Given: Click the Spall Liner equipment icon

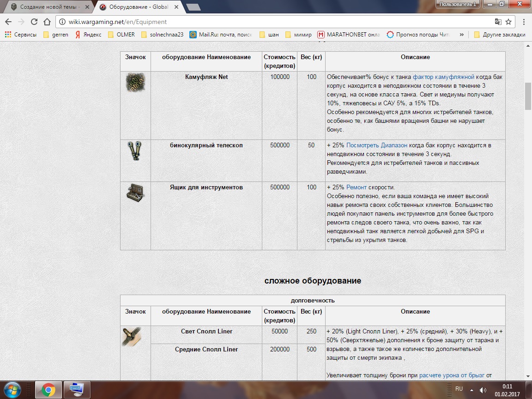Looking at the screenshot, I should pos(131,337).
